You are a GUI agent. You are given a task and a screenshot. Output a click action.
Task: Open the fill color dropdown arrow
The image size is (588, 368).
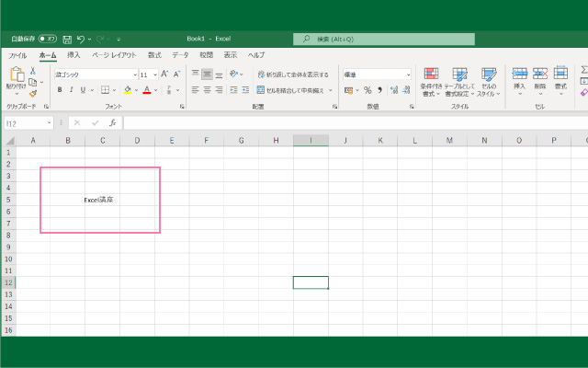(x=137, y=90)
